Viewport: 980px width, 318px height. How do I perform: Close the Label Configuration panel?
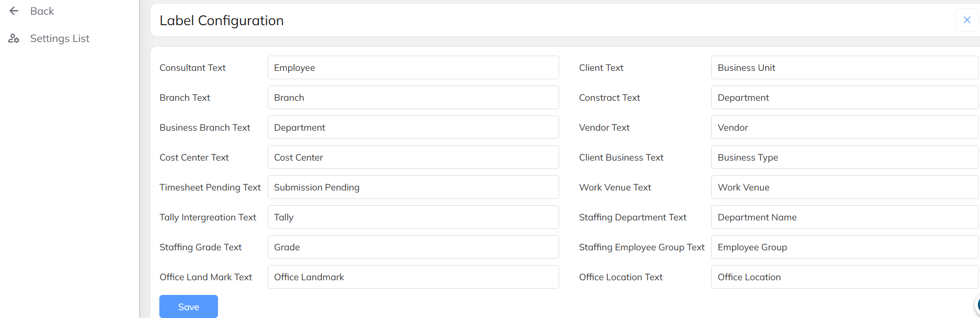tap(967, 20)
